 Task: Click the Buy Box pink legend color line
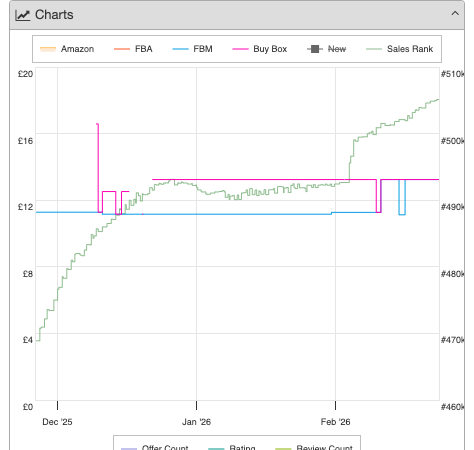[240, 49]
